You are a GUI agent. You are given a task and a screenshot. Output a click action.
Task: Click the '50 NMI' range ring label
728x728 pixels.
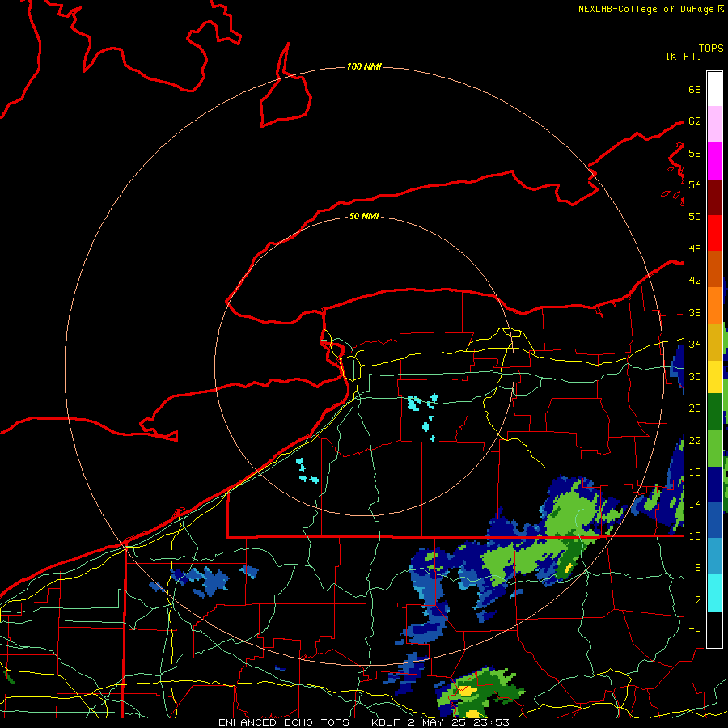pyautogui.click(x=364, y=216)
